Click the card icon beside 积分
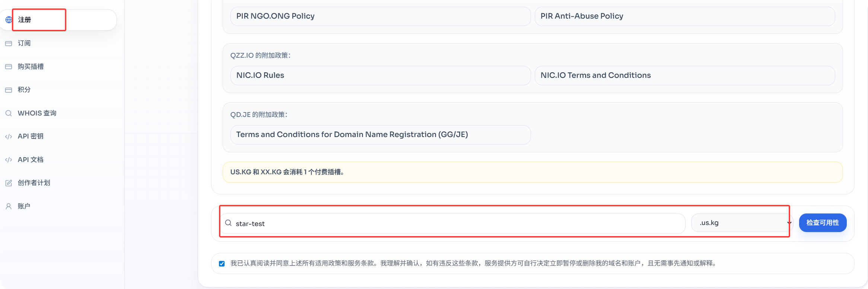 tap(9, 90)
